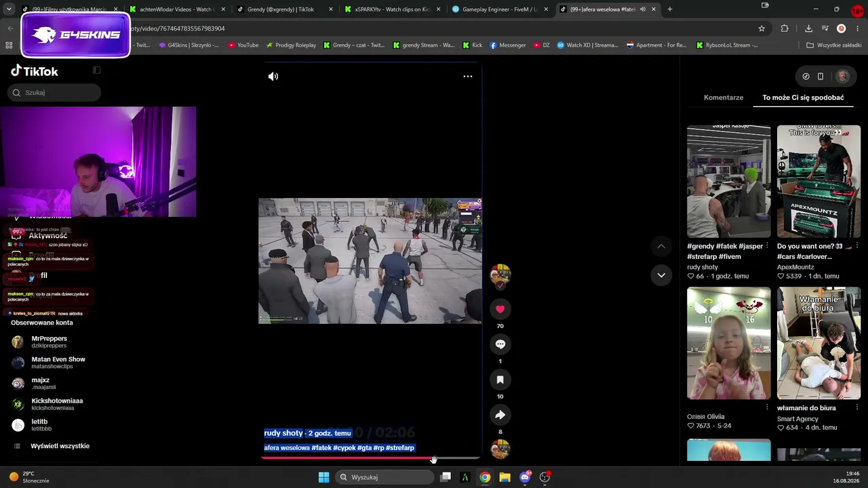Seek on the video progress bar

[370, 458]
